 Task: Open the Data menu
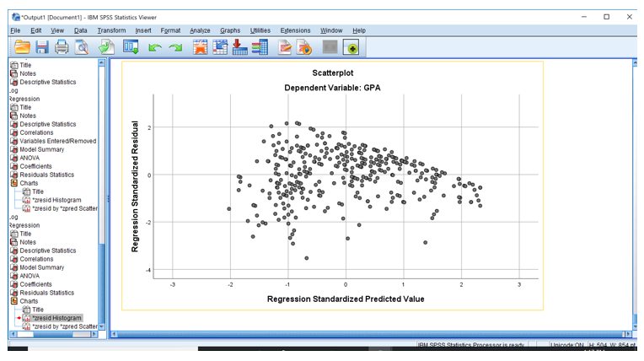(x=81, y=30)
